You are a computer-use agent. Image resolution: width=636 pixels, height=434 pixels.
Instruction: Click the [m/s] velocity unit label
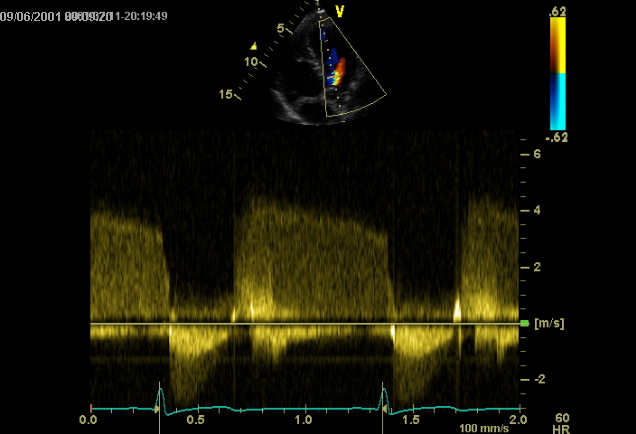550,324
